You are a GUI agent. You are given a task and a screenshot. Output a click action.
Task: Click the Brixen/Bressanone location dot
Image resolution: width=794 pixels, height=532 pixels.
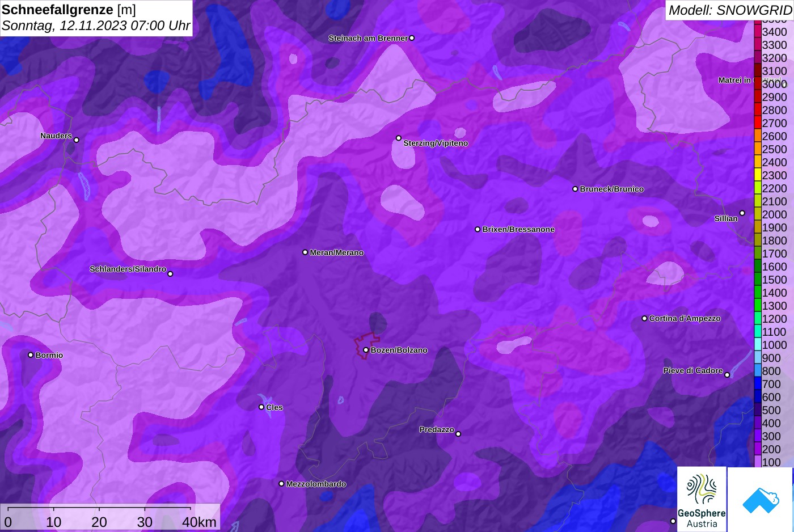tap(478, 229)
